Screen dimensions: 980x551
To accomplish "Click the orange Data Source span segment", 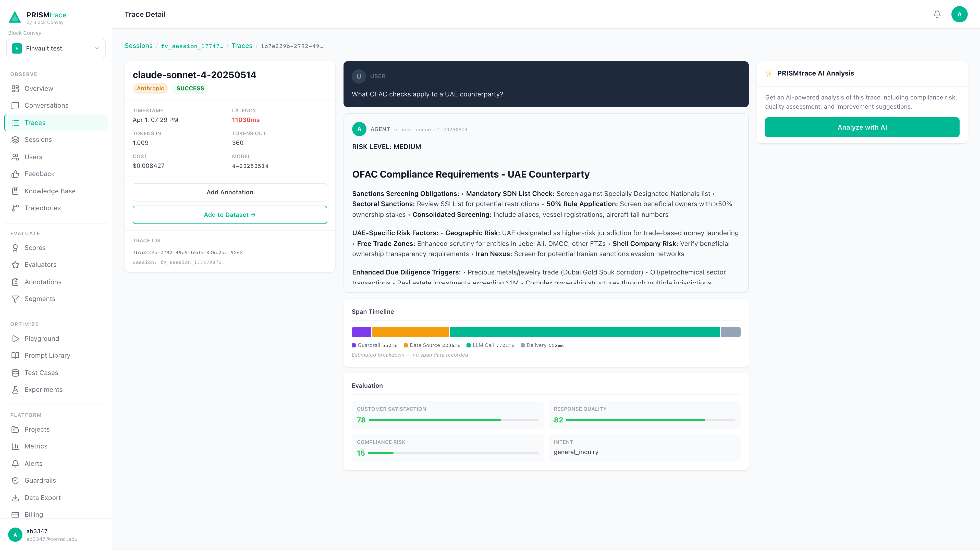I will (x=410, y=332).
